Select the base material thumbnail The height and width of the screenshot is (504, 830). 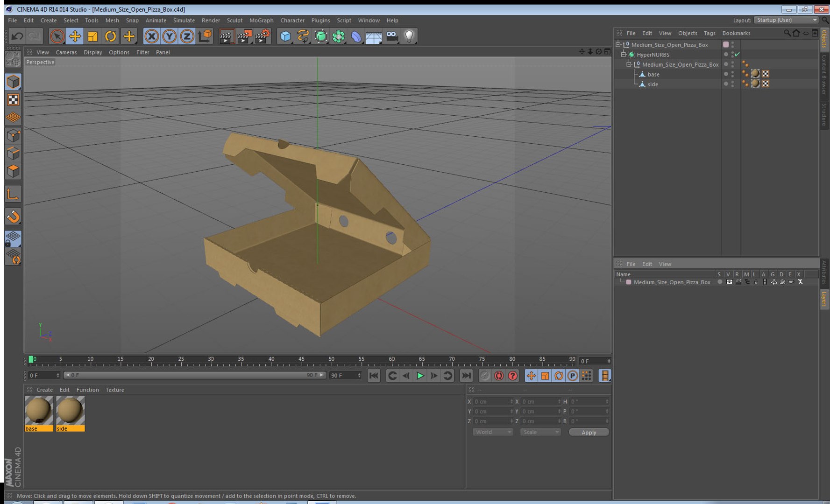pos(39,413)
